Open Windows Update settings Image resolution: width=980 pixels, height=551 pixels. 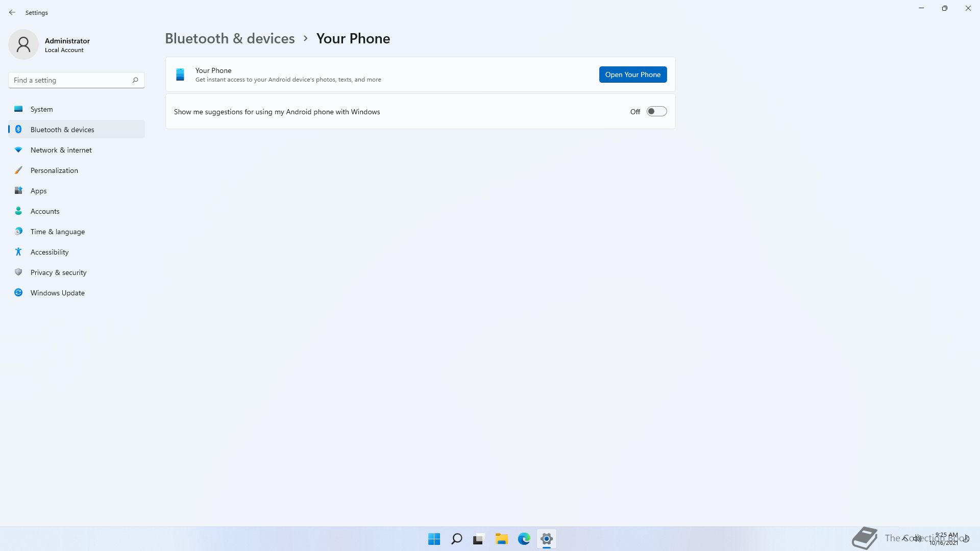77,293
